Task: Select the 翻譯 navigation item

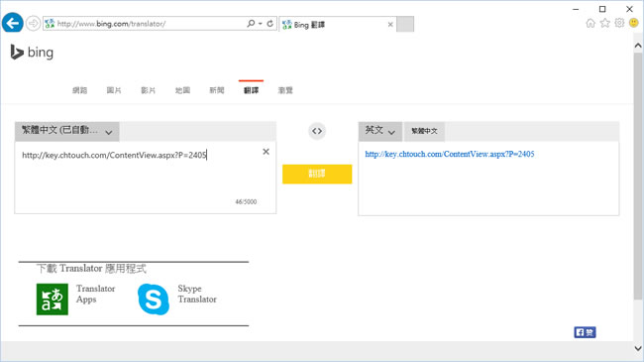Action: (x=251, y=90)
